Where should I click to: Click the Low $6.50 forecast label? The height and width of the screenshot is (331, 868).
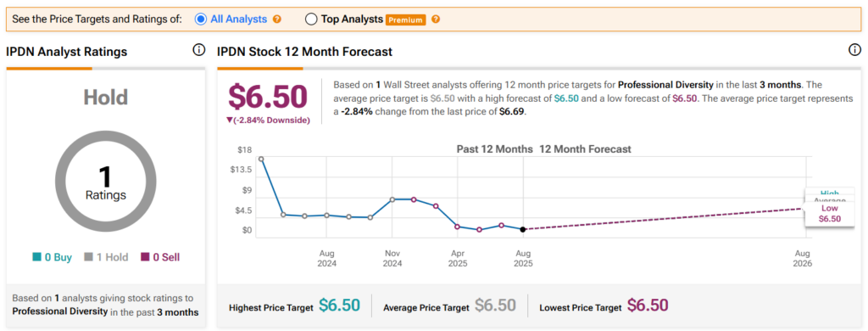pos(830,214)
